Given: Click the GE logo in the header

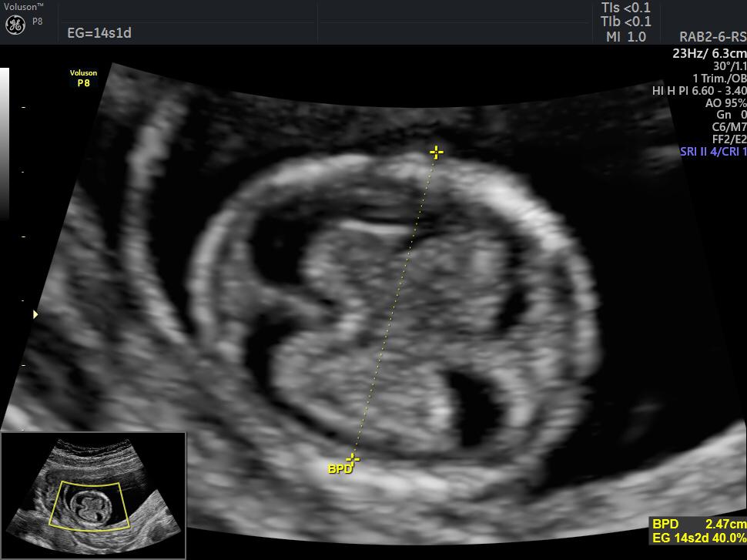Looking at the screenshot, I should click(15, 25).
